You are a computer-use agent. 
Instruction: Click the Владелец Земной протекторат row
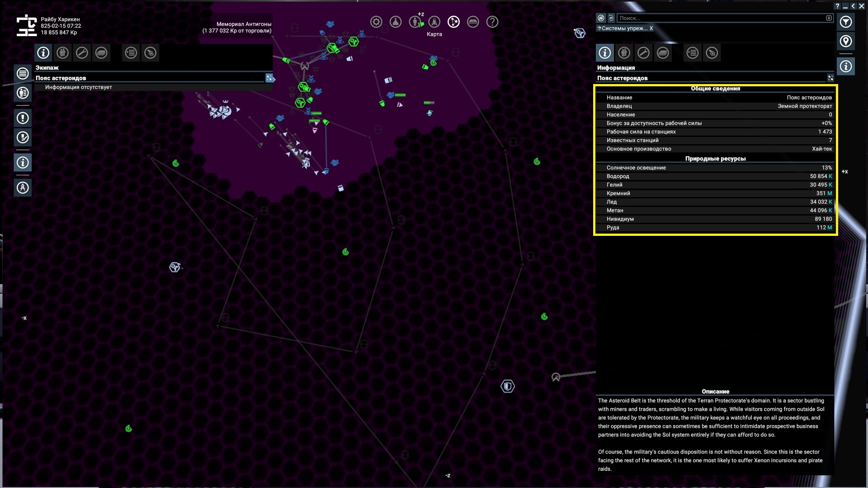coord(715,106)
